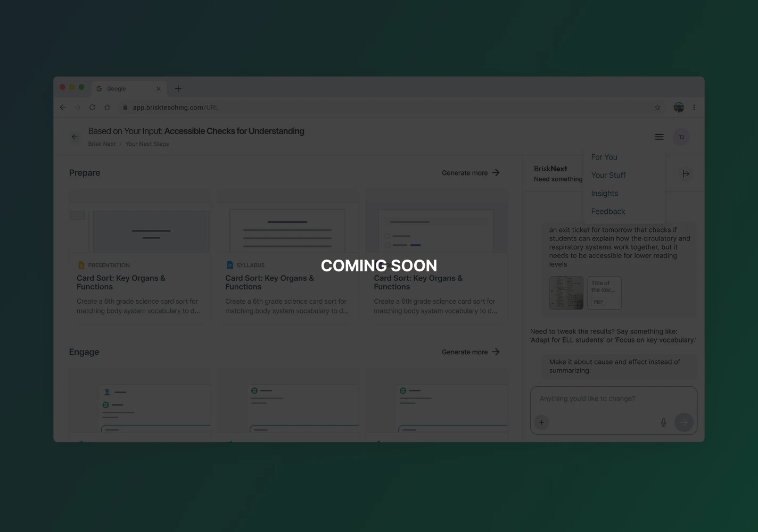
Task: Click Generate more in Engage section
Action: pyautogui.click(x=471, y=352)
